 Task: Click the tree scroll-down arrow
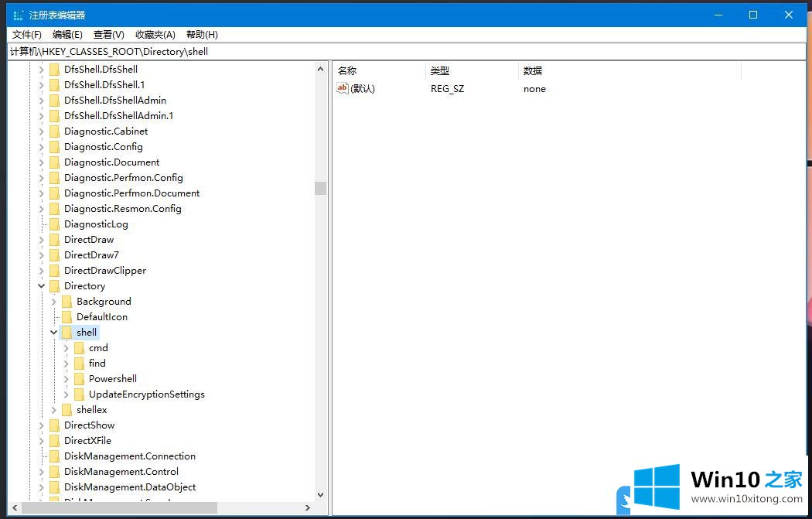(321, 495)
